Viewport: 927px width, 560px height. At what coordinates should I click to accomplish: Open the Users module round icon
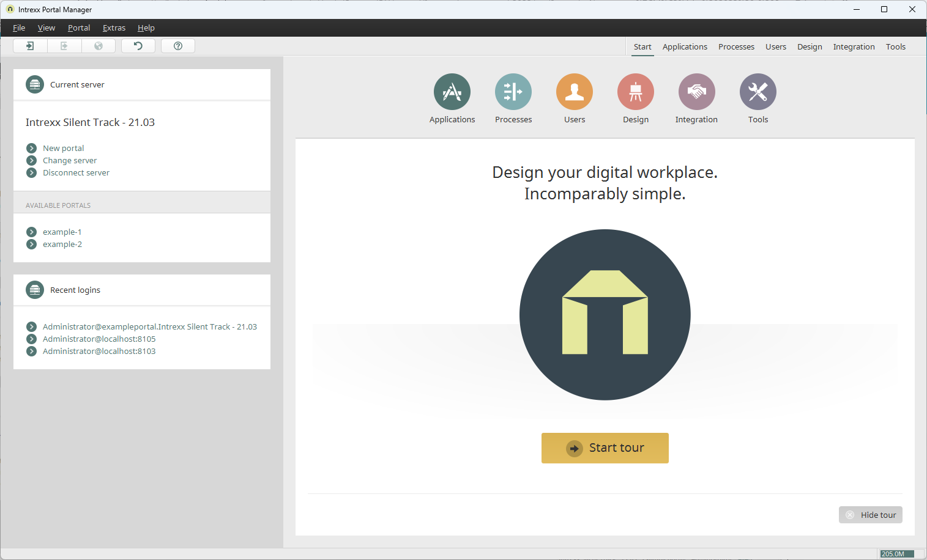[x=575, y=92]
